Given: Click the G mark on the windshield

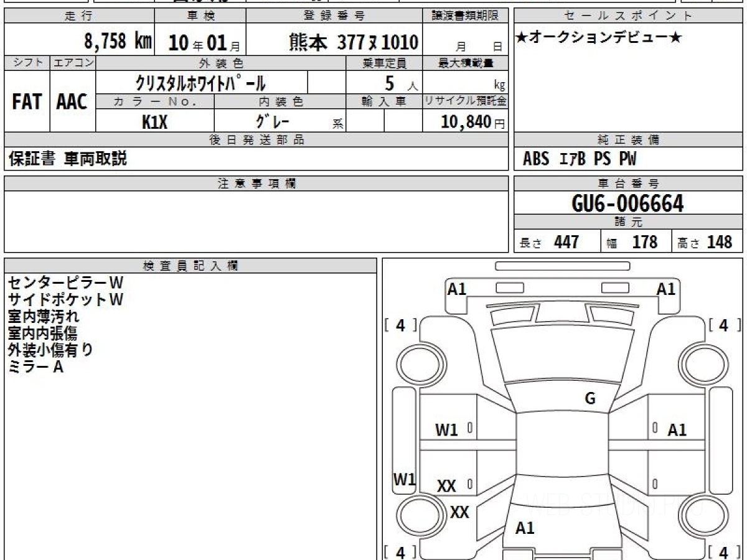Looking at the screenshot, I should [590, 399].
